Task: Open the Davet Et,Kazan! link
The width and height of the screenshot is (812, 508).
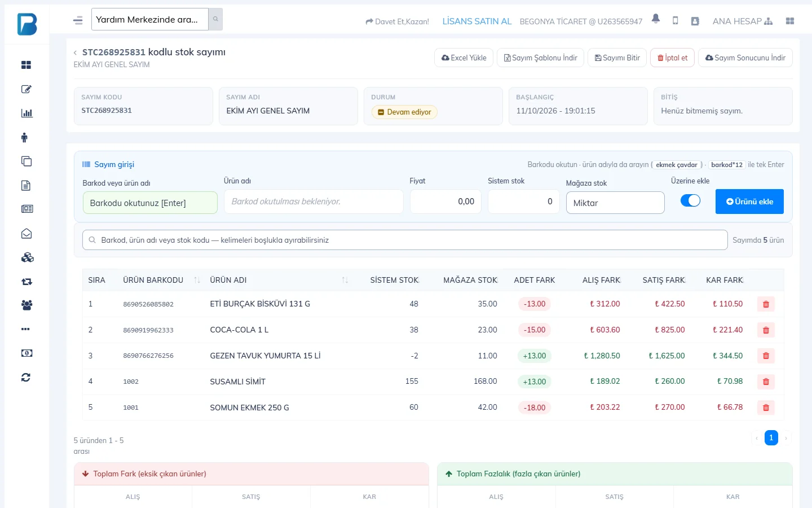Action: click(x=397, y=21)
